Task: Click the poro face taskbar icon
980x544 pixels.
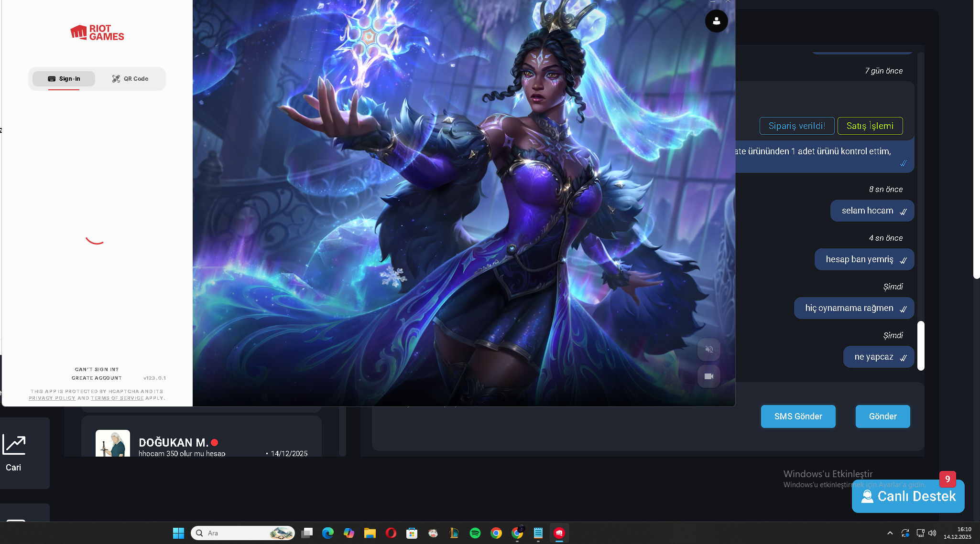Action: click(433, 533)
